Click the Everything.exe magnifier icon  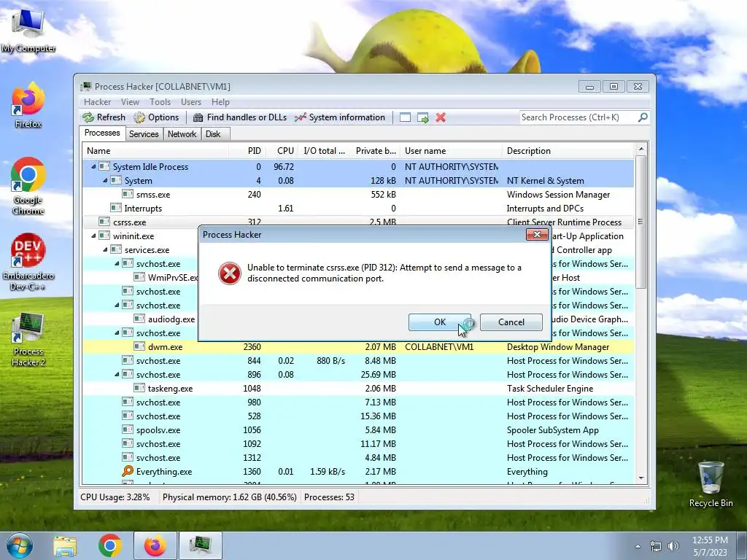[128, 471]
